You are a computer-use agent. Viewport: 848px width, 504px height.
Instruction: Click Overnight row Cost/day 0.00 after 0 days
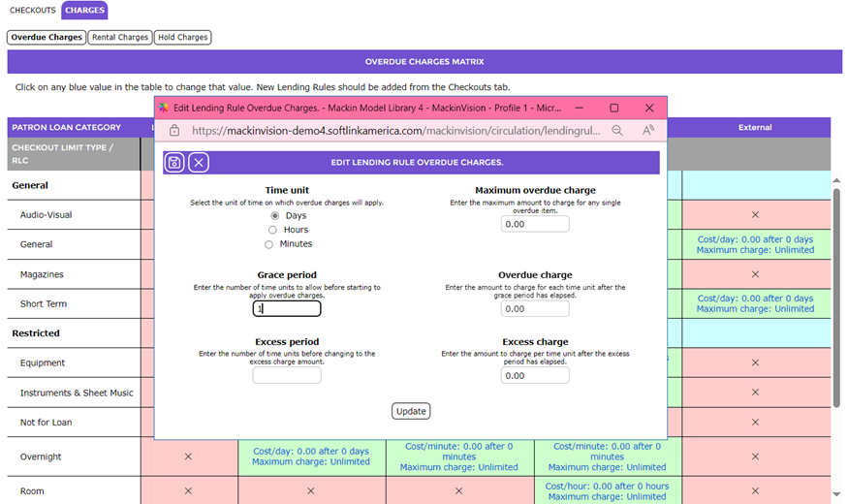click(x=311, y=451)
